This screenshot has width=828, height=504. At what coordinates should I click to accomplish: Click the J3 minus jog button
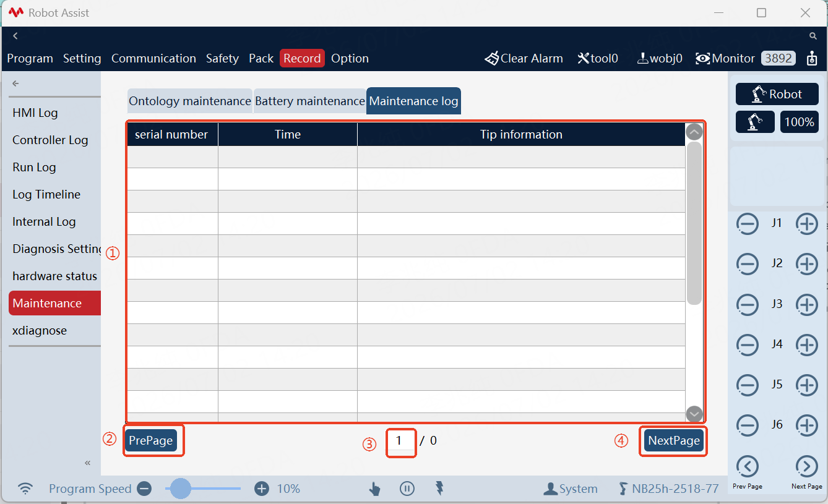748,304
